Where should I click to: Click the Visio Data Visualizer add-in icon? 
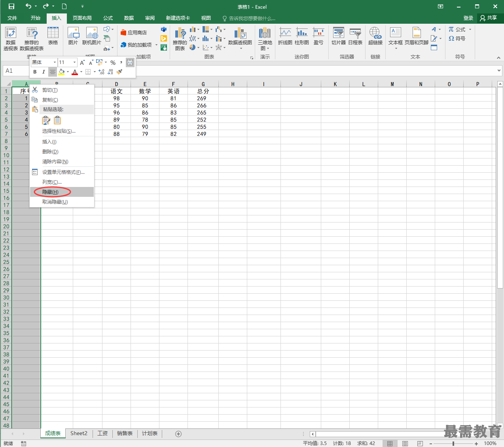point(163,29)
